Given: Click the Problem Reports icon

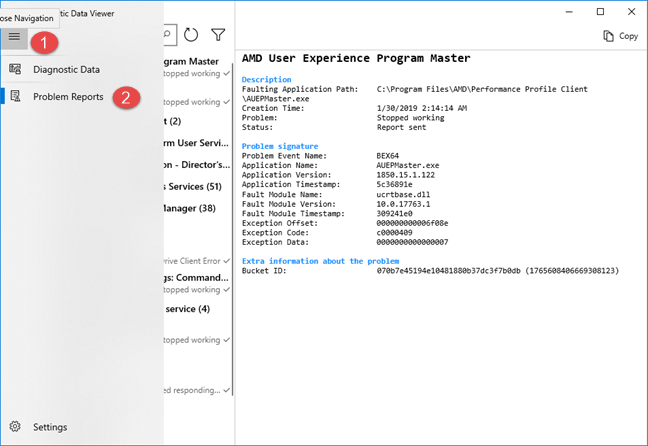Looking at the screenshot, I should 15,96.
